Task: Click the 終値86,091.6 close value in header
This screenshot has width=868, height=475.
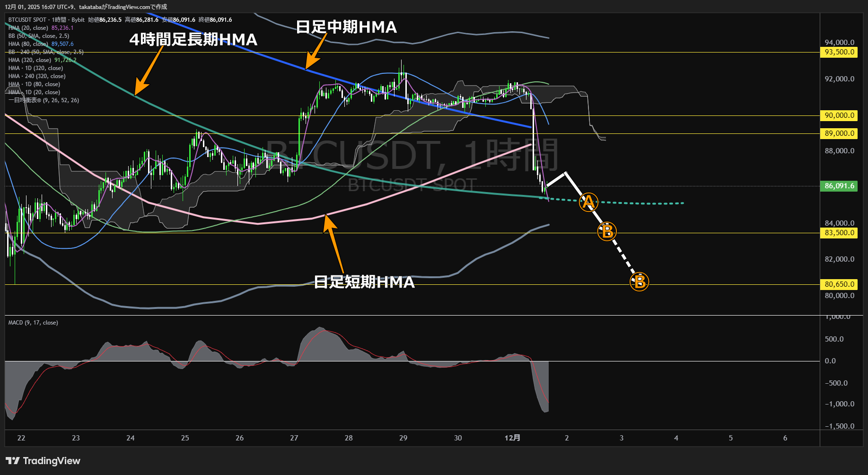Action: point(215,20)
